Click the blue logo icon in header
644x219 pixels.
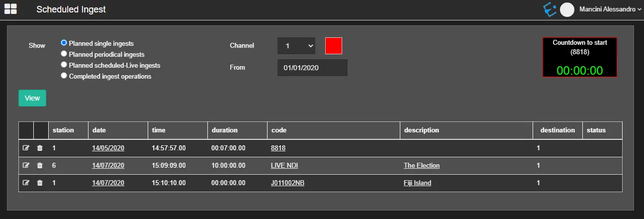pos(550,9)
